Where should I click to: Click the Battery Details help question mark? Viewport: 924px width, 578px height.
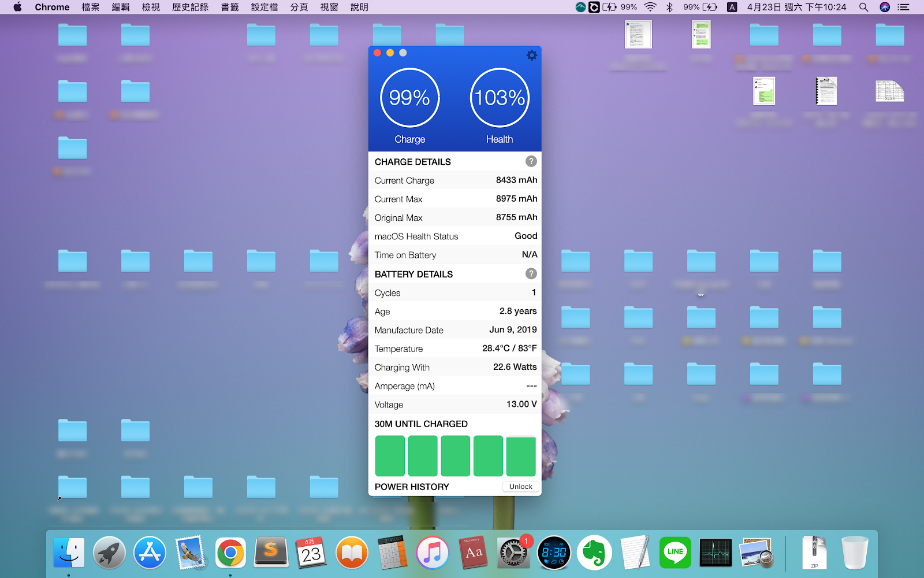pyautogui.click(x=531, y=273)
